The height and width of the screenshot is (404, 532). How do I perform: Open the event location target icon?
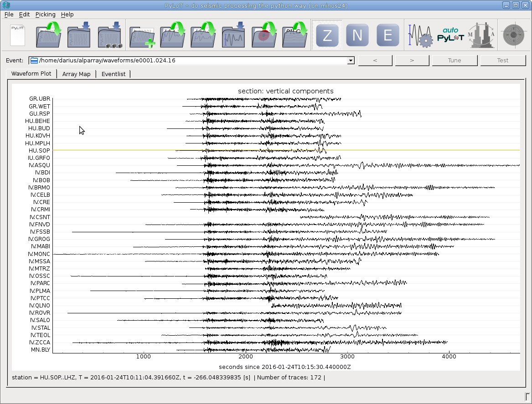pos(514,35)
